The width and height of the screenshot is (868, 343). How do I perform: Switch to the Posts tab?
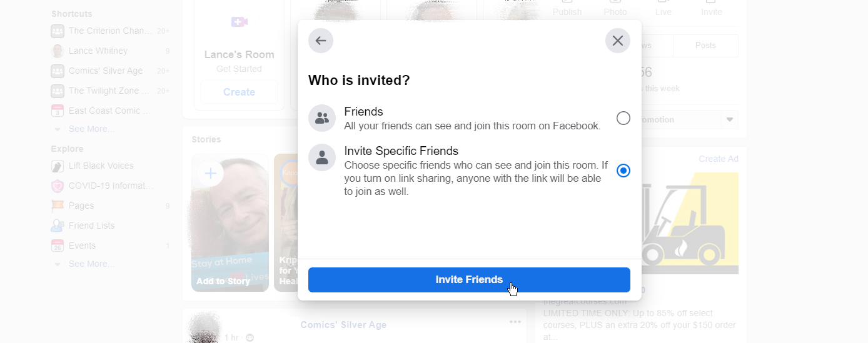tap(705, 46)
